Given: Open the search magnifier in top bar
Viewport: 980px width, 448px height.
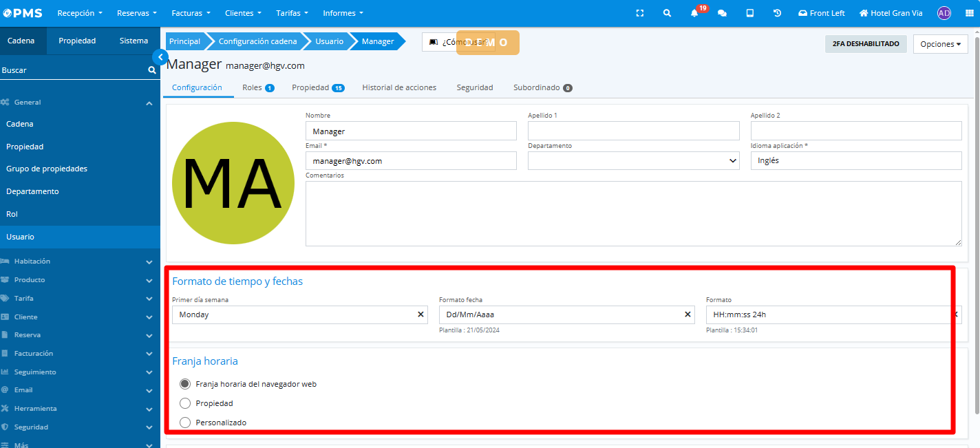Looking at the screenshot, I should pyautogui.click(x=667, y=13).
